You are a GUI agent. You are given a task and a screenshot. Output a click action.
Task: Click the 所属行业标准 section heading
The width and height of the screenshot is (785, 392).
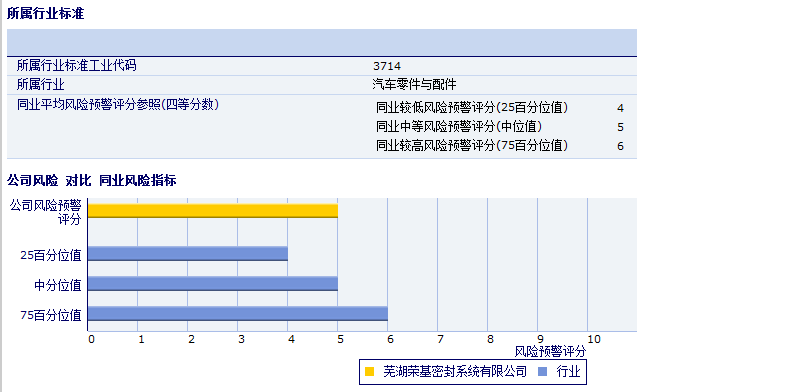click(46, 14)
